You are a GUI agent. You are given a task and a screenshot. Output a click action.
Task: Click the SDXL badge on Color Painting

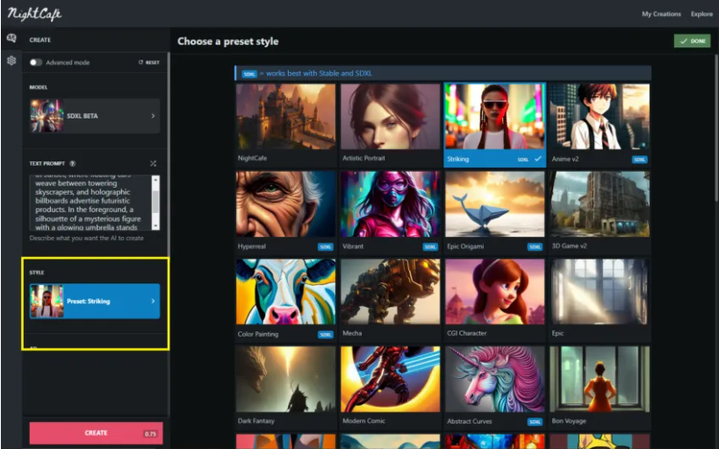[326, 334]
